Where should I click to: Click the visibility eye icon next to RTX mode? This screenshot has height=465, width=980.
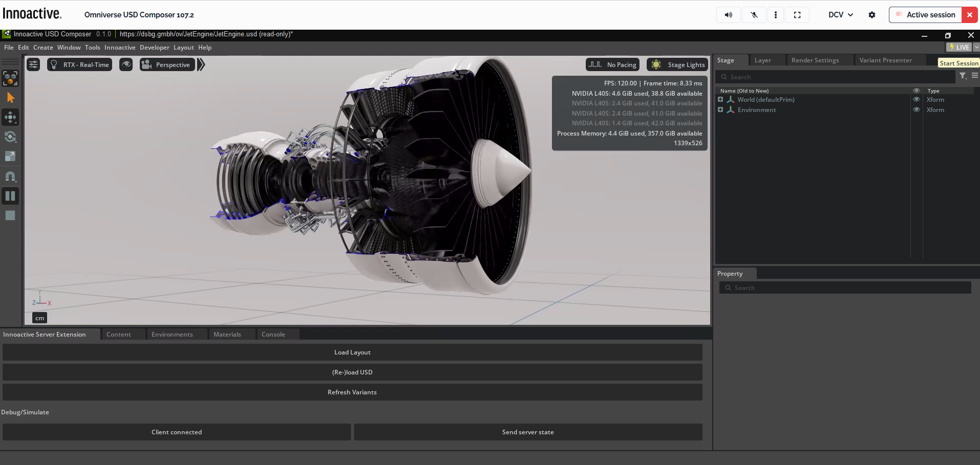pyautogui.click(x=125, y=64)
